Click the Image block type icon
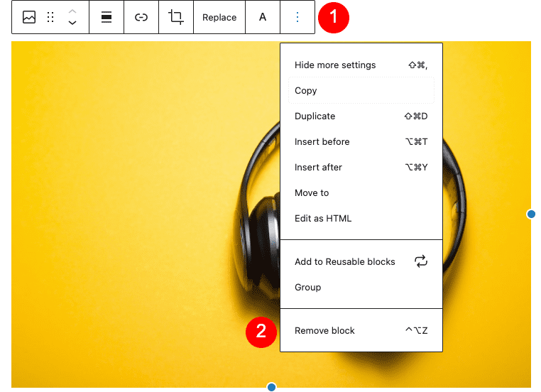The width and height of the screenshot is (541, 392). coord(29,18)
